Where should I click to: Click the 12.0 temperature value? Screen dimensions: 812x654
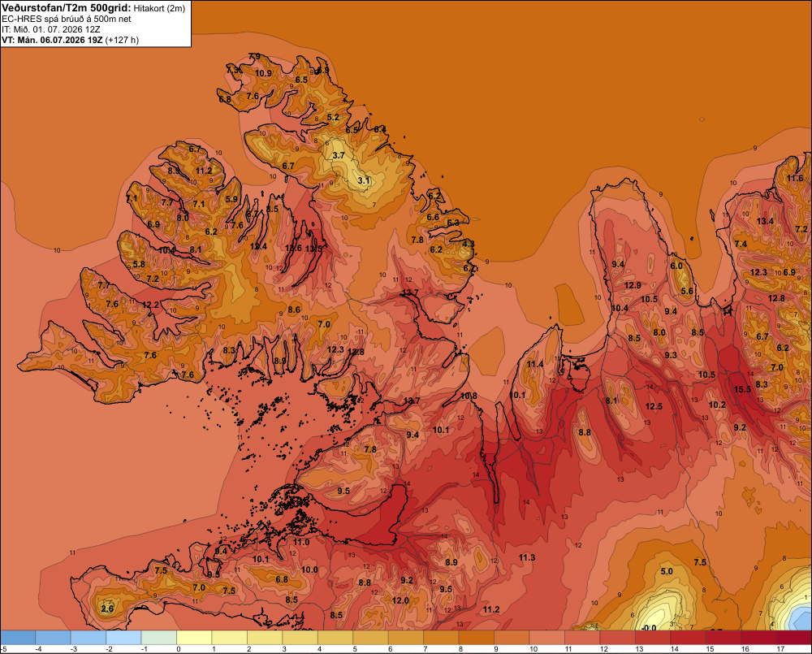(x=400, y=600)
